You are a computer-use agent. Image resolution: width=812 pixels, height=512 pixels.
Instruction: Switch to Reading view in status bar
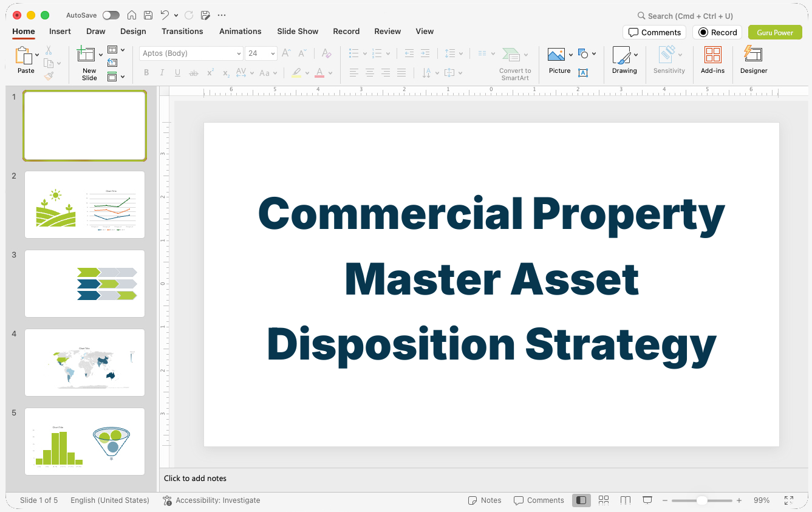626,500
